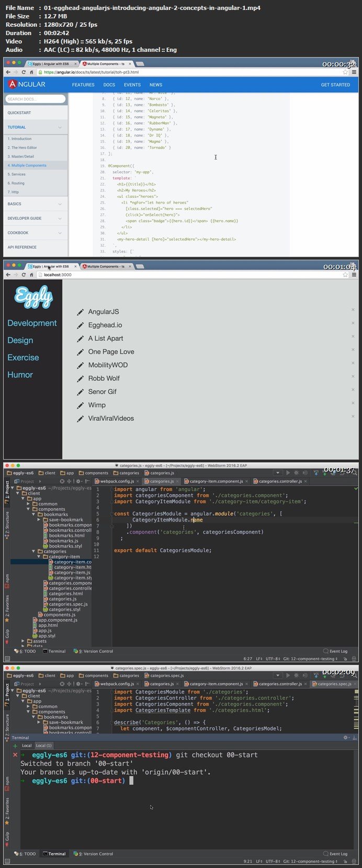362x868 pixels.
Task: Open DOCS in Angular top navigation
Action: click(109, 85)
